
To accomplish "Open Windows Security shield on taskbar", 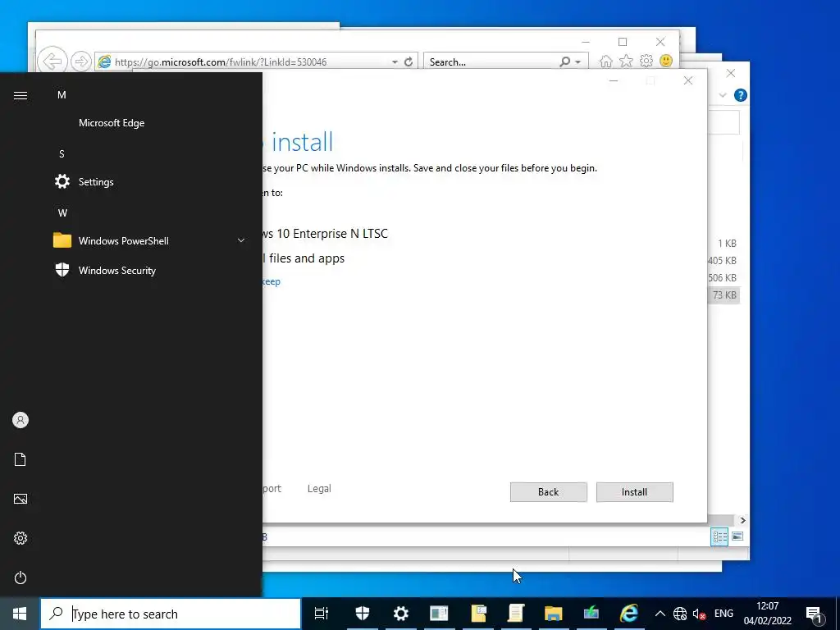I will coord(363,614).
